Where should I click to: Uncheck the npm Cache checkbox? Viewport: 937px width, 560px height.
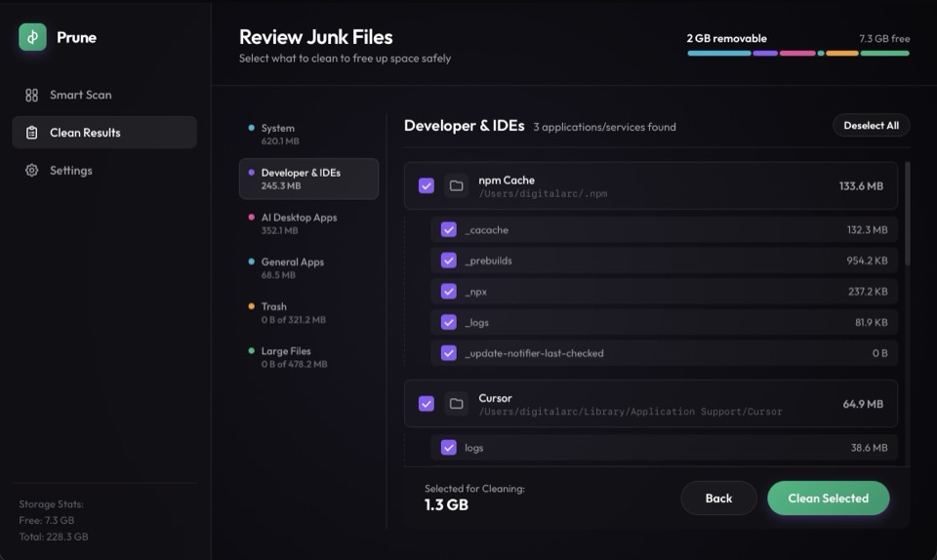click(x=427, y=185)
